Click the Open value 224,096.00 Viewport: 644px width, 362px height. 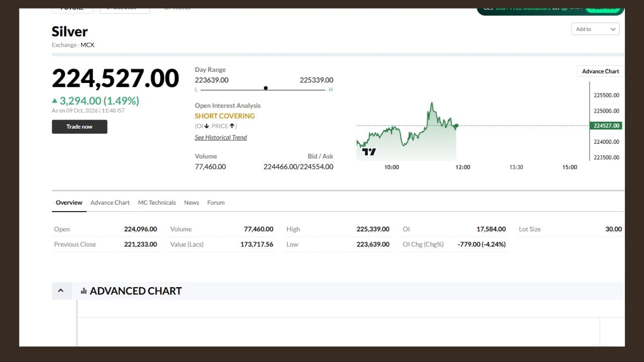click(140, 229)
